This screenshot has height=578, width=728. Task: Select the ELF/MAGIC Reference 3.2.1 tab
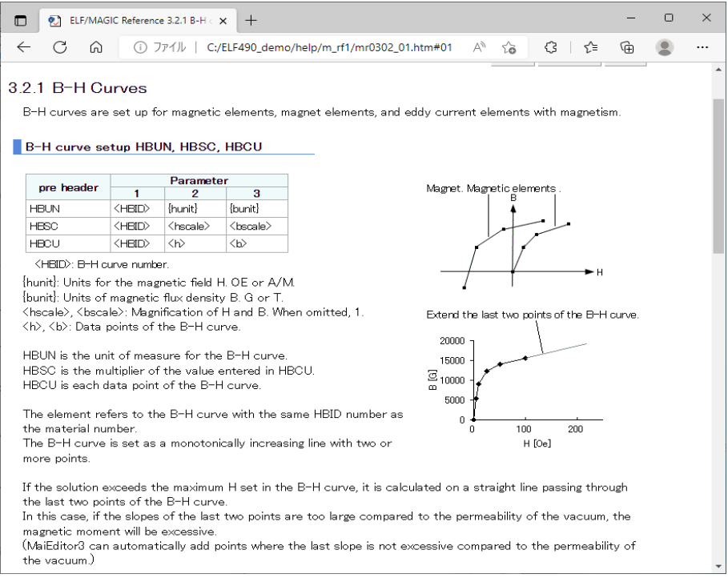click(x=138, y=21)
